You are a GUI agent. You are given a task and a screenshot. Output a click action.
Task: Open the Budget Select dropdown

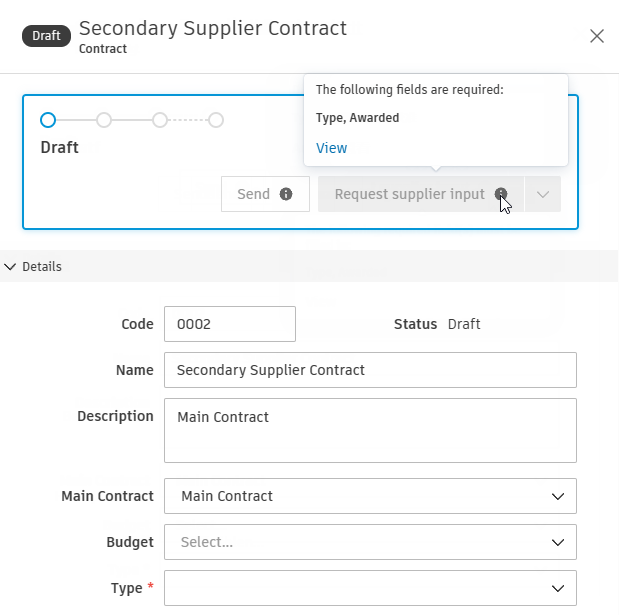(x=370, y=542)
